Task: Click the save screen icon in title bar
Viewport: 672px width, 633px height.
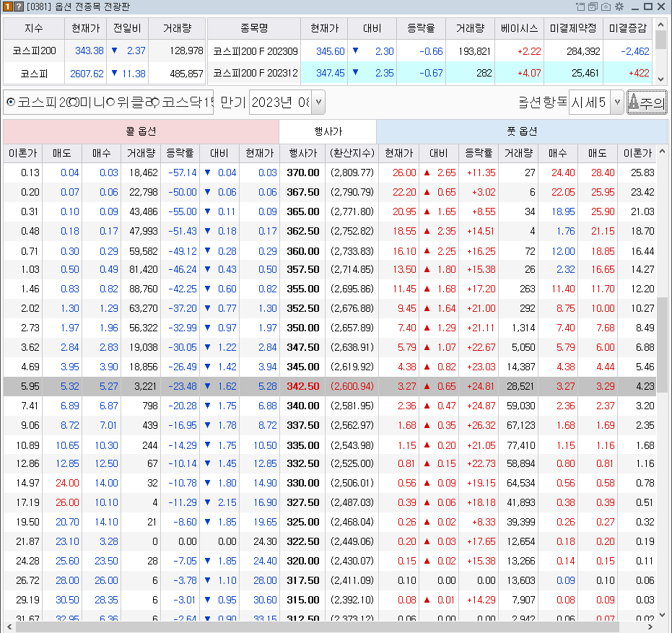Action: [x=593, y=6]
